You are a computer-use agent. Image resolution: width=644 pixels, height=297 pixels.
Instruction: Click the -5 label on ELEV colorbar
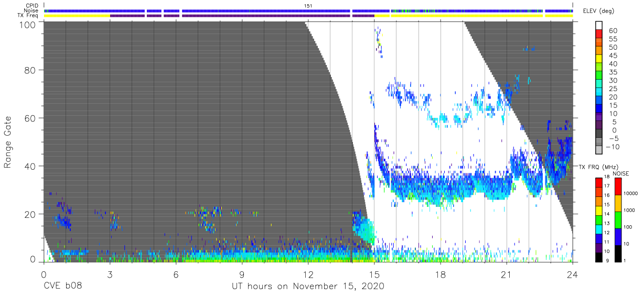613,138
